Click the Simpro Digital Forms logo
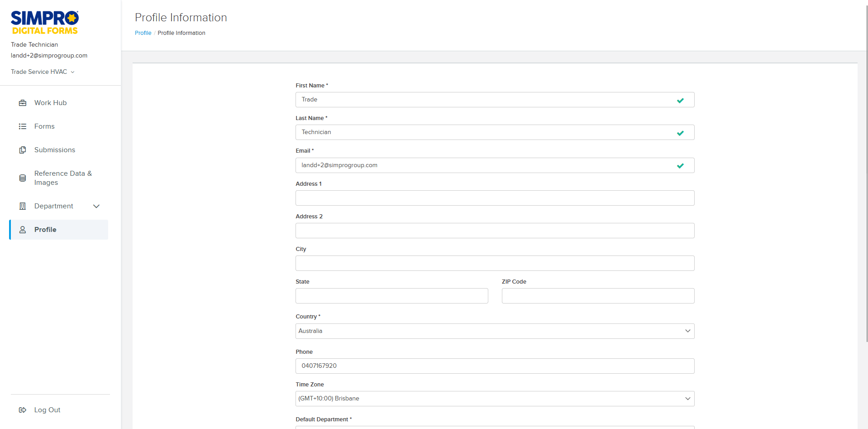The image size is (868, 429). point(45,23)
